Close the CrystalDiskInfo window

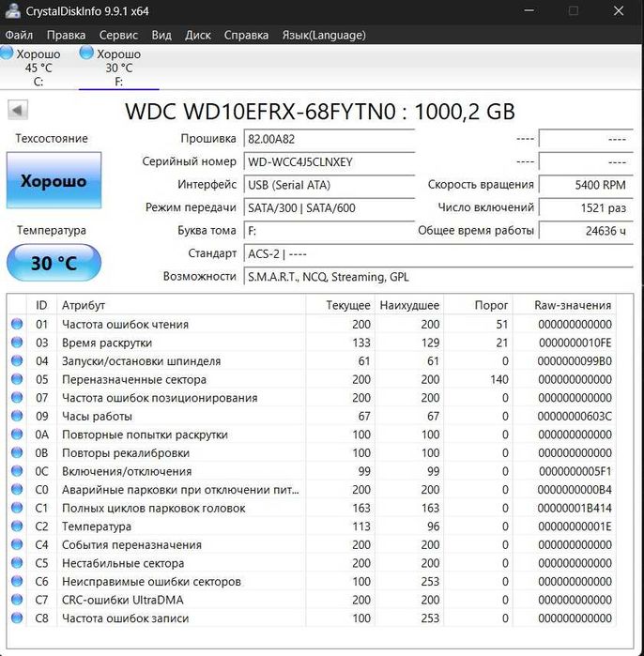[x=619, y=10]
